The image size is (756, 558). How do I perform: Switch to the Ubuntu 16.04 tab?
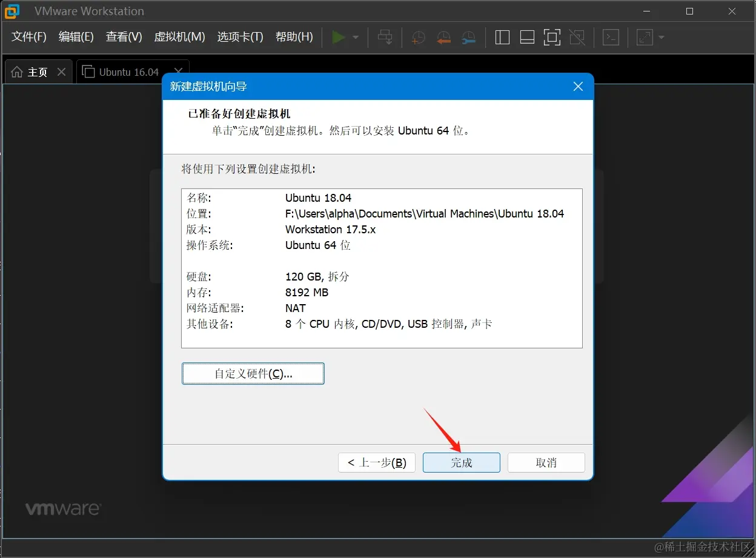133,71
